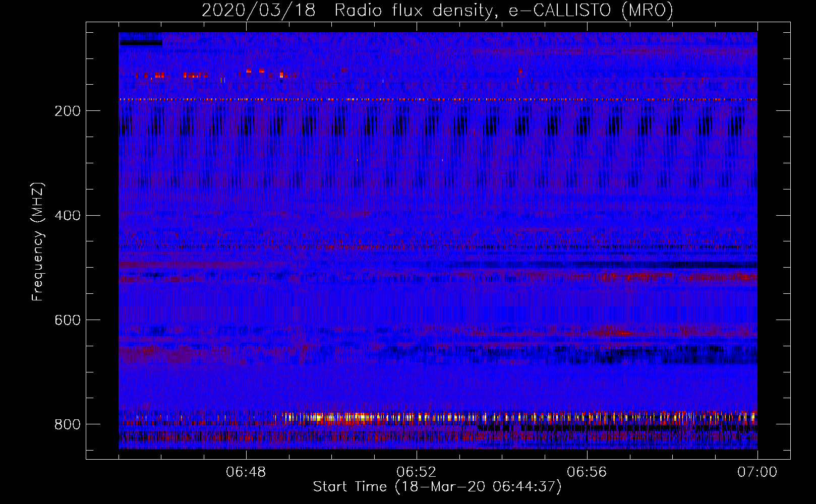Click the 200 frequency tick label
816x504 pixels.
68,111
